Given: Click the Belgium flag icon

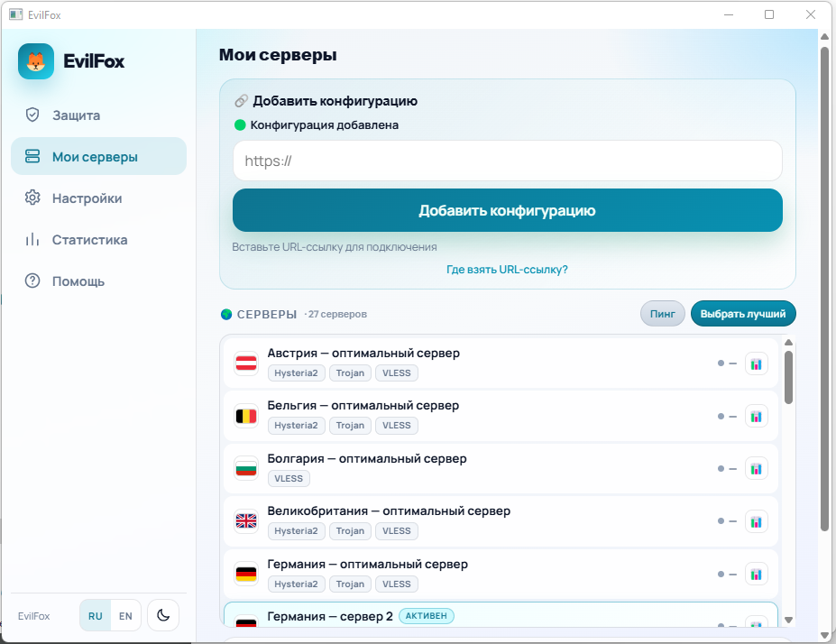Looking at the screenshot, I should tap(246, 416).
